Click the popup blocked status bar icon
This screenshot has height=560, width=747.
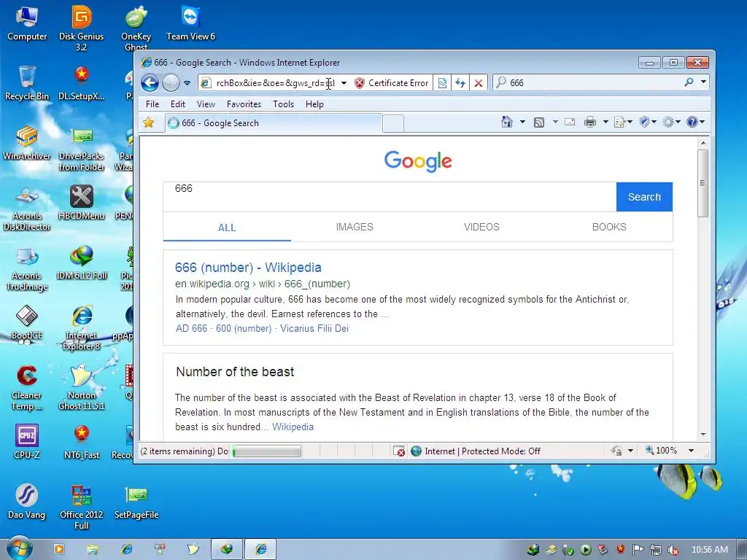coord(399,451)
